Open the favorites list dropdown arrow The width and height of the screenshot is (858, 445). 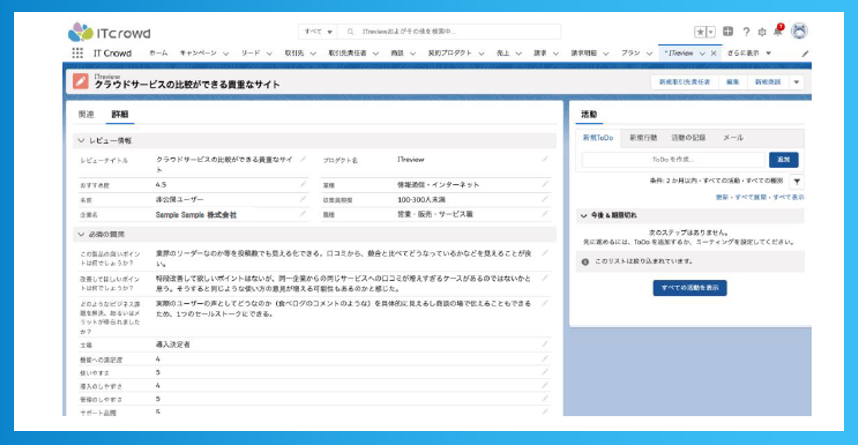(x=711, y=32)
